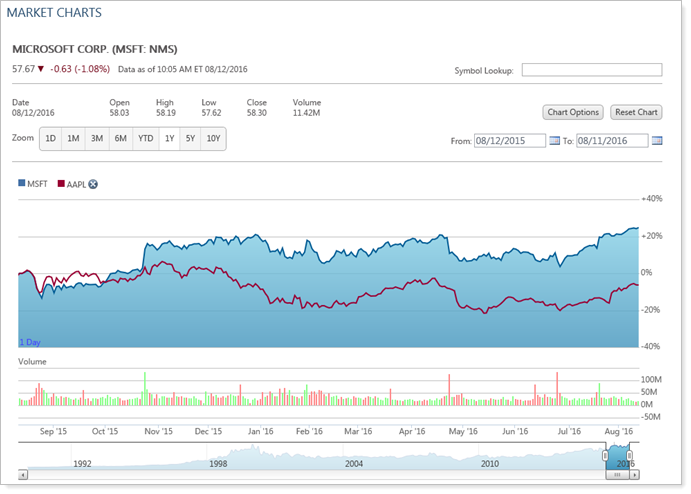Grab the left handle of range selector
The image size is (691, 494).
[x=607, y=454]
